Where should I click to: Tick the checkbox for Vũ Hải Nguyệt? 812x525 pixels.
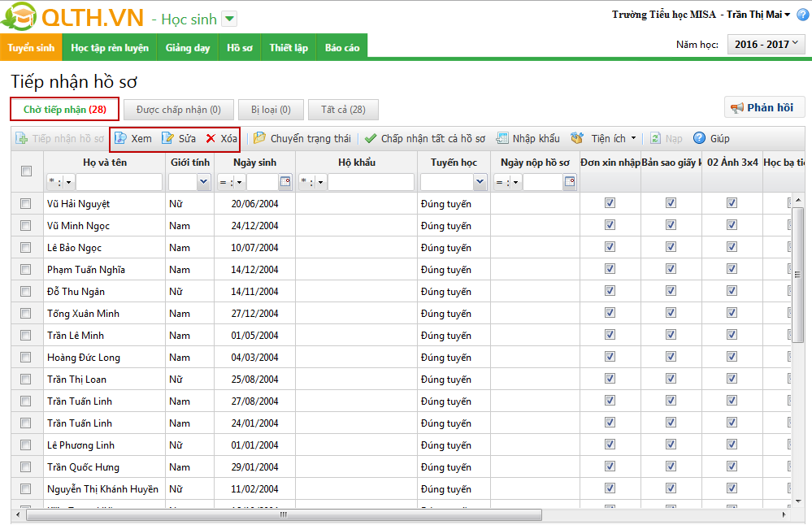26,204
